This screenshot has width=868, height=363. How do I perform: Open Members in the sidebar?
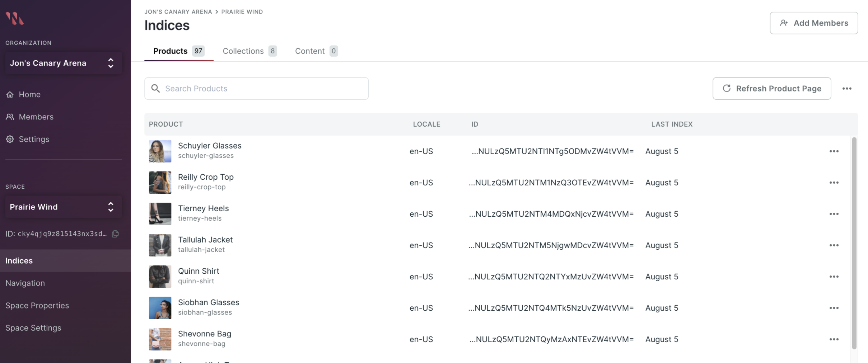(x=36, y=117)
